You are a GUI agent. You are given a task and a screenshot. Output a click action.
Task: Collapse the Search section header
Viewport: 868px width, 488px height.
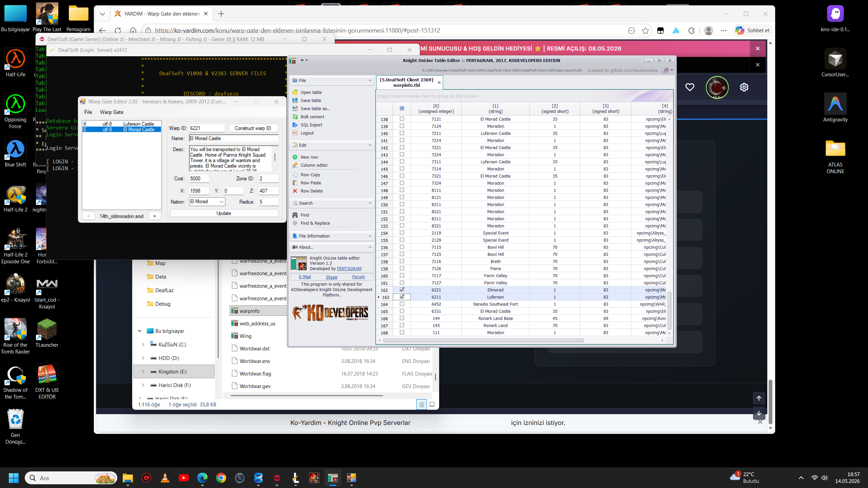[370, 203]
